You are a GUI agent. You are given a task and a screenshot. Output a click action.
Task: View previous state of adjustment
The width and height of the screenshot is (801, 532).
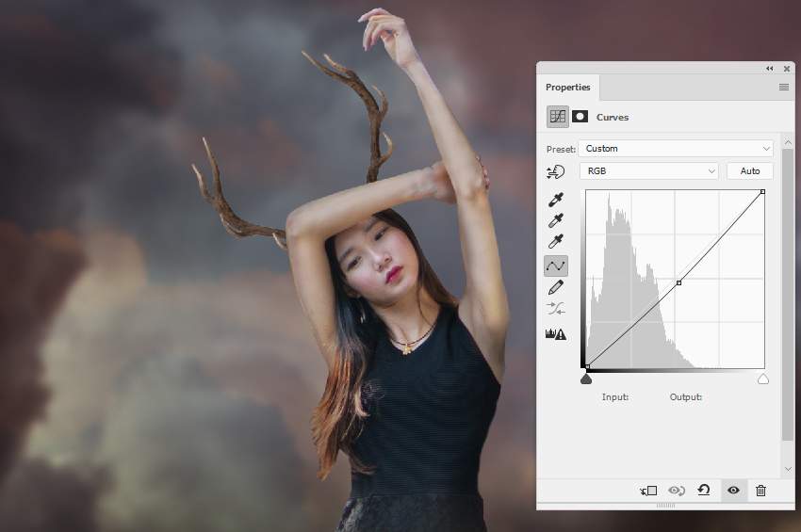[677, 491]
